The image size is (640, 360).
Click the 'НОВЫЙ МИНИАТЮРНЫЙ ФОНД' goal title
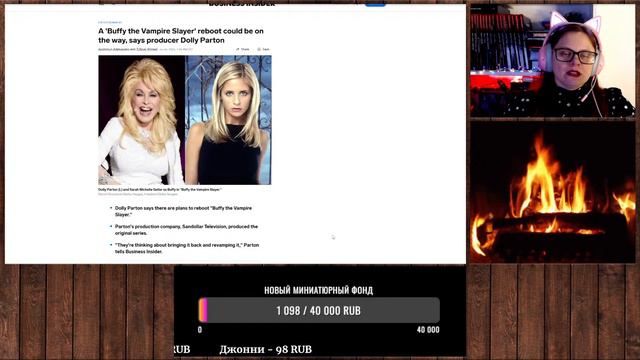(318, 290)
